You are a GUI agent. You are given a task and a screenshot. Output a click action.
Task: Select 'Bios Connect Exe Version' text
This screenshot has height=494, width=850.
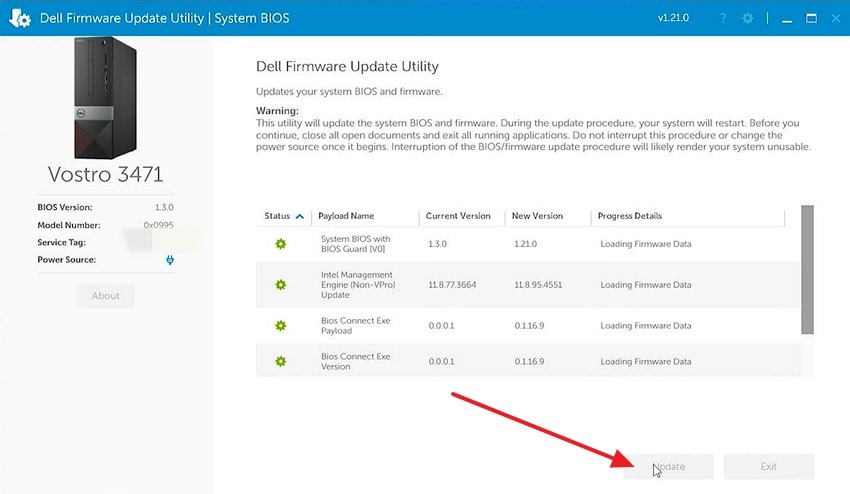pos(355,361)
